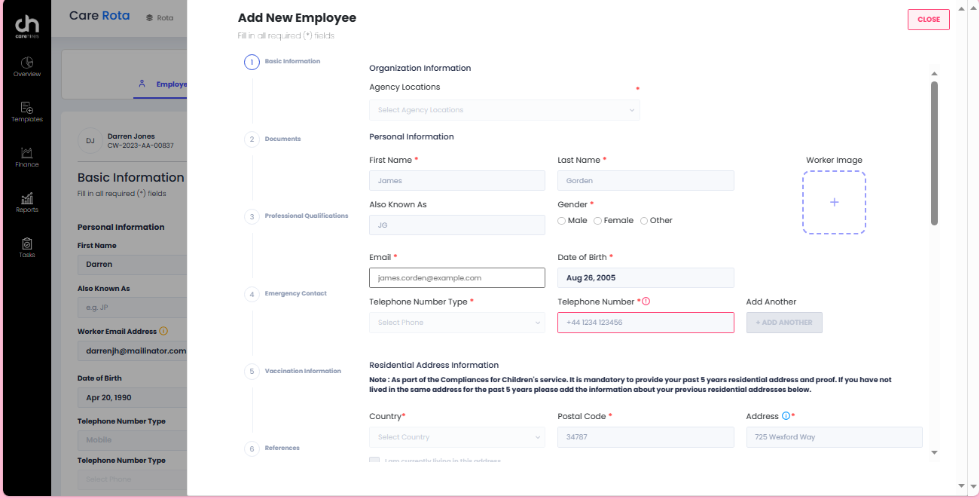Click the Worker Image upload placeholder

click(834, 202)
